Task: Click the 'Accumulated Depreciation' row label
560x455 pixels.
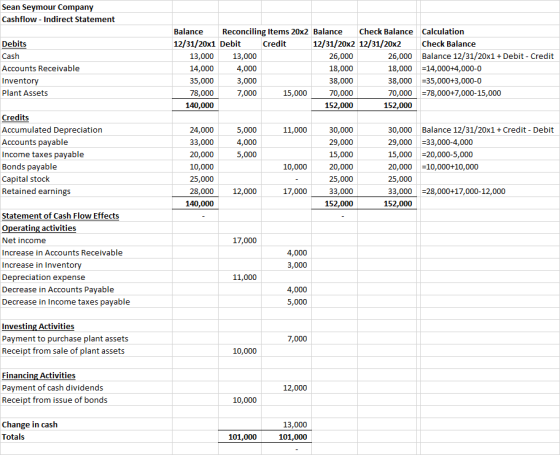Action: (x=52, y=130)
